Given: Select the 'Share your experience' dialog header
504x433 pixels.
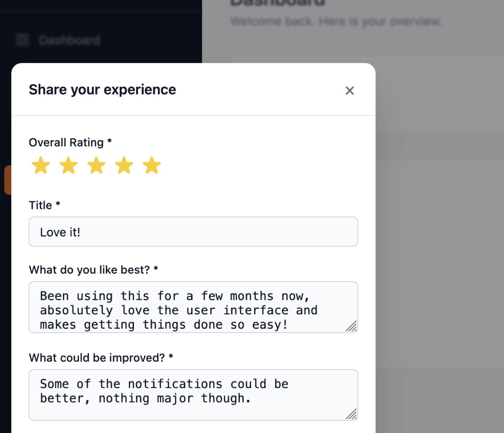Looking at the screenshot, I should 102,89.
